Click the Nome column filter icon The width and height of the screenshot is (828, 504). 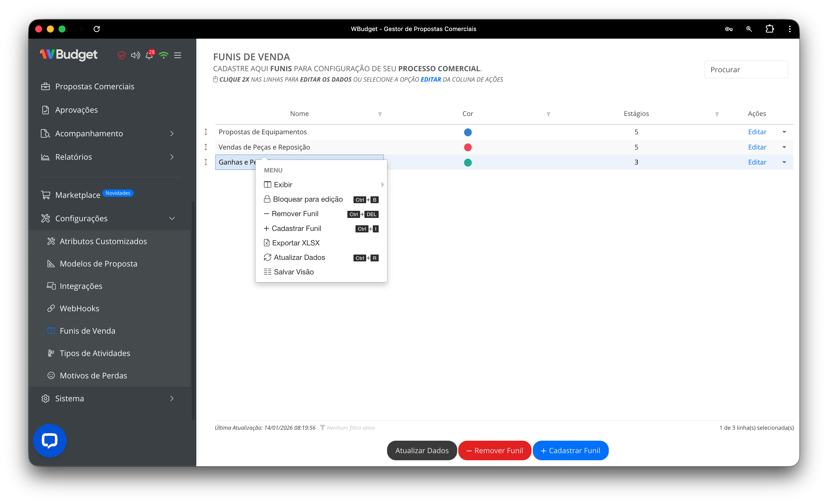tap(380, 114)
